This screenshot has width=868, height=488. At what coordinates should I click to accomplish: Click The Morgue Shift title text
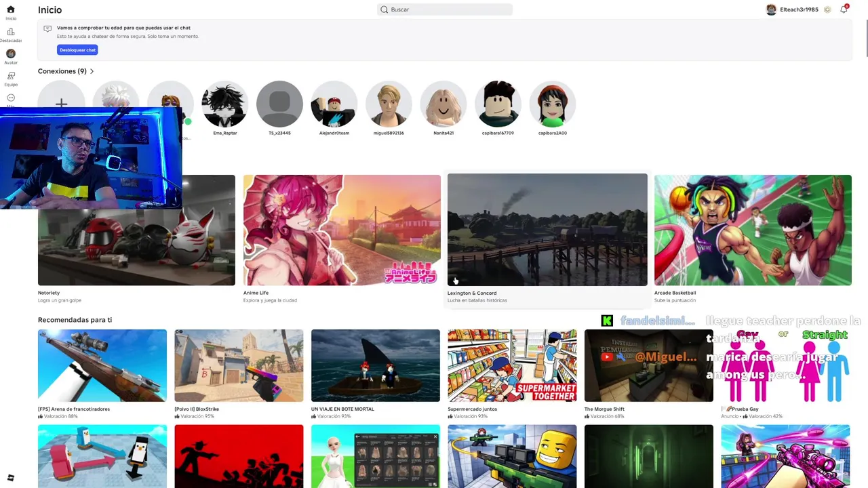click(x=604, y=409)
